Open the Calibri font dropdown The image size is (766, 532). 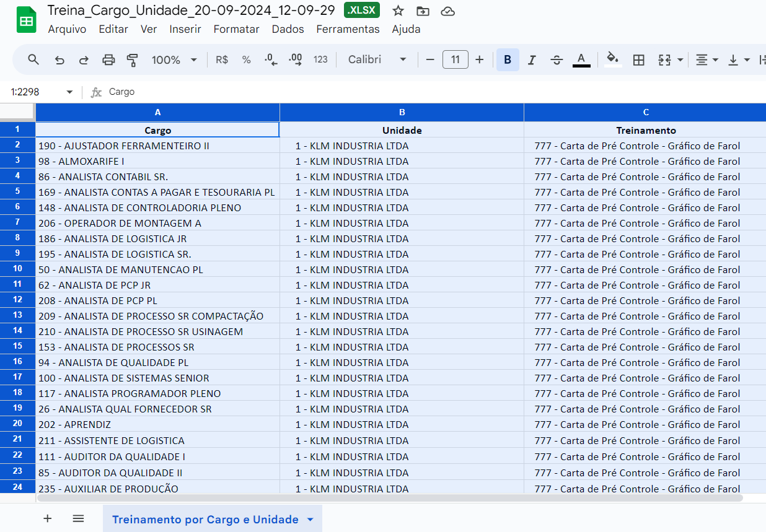377,59
